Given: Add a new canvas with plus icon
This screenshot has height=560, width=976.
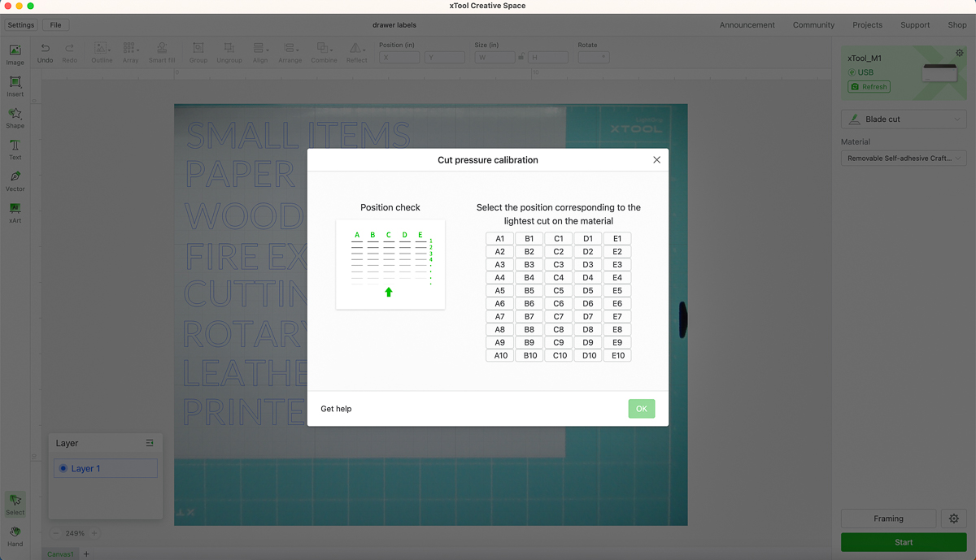Looking at the screenshot, I should point(87,554).
